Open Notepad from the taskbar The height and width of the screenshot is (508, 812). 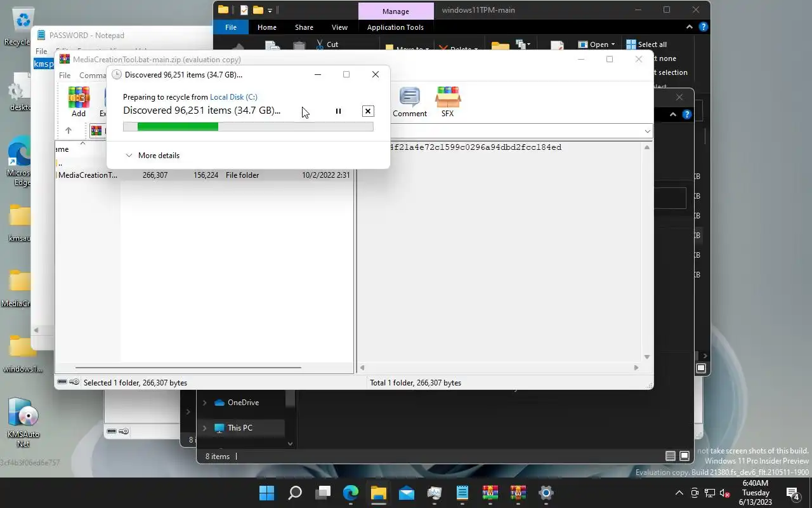[462, 493]
